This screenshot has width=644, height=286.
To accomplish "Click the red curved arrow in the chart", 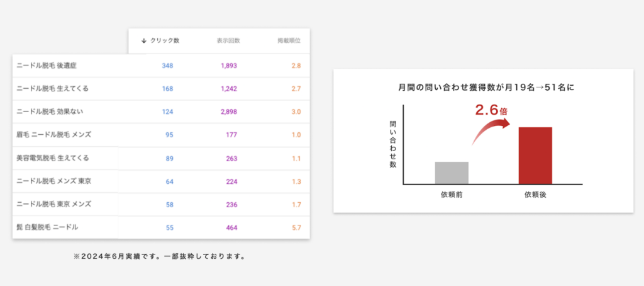I will (495, 130).
